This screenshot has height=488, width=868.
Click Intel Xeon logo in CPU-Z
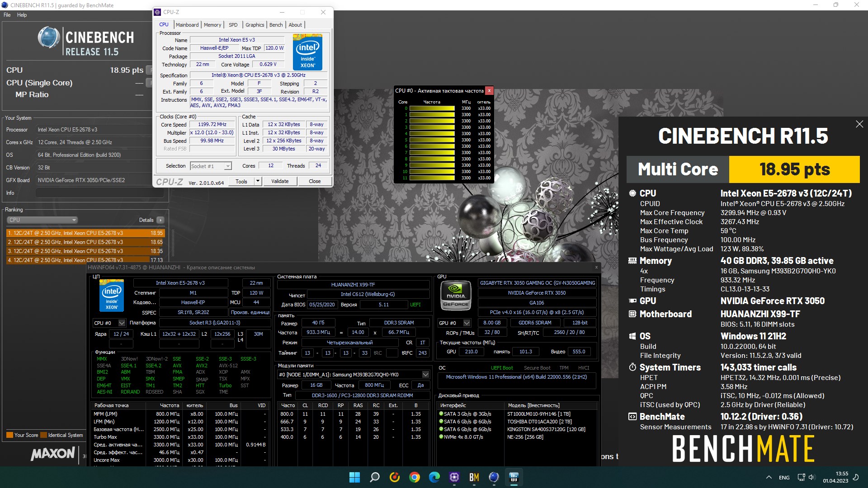[307, 52]
